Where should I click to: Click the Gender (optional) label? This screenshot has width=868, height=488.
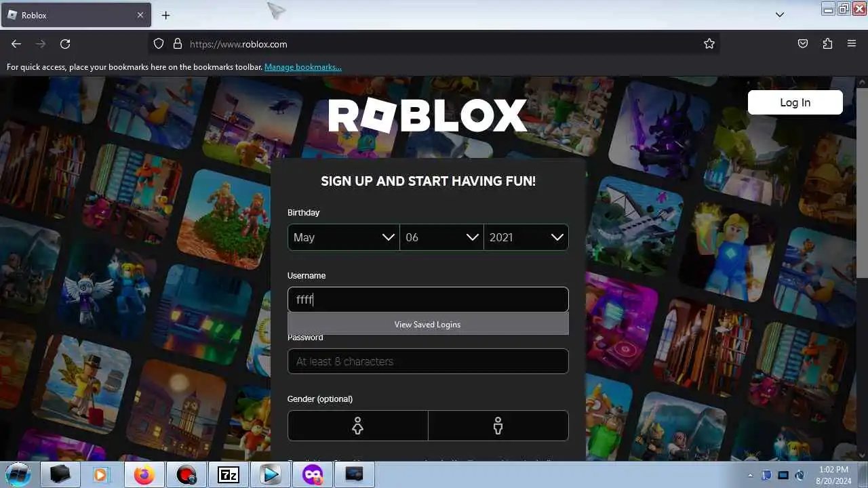pyautogui.click(x=320, y=399)
